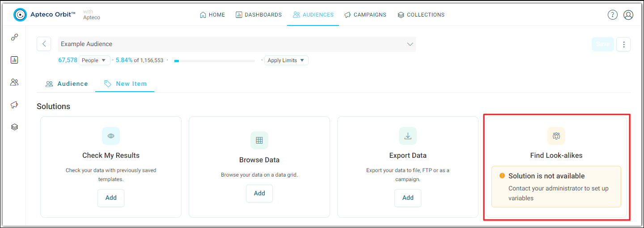Click the link icon in left sidebar
Viewport: 644px width, 228px height.
click(x=14, y=38)
